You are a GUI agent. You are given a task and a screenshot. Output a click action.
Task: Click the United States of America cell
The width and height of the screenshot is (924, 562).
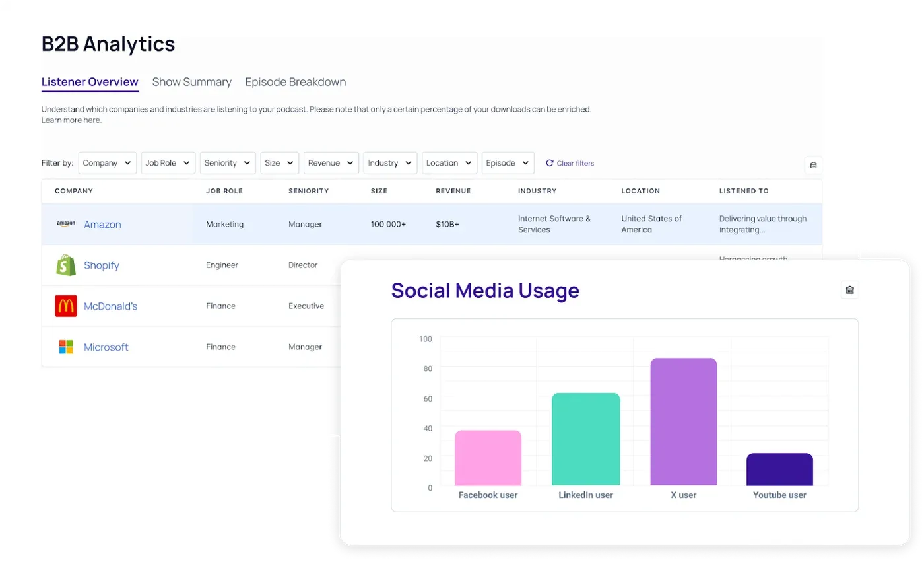click(x=651, y=224)
